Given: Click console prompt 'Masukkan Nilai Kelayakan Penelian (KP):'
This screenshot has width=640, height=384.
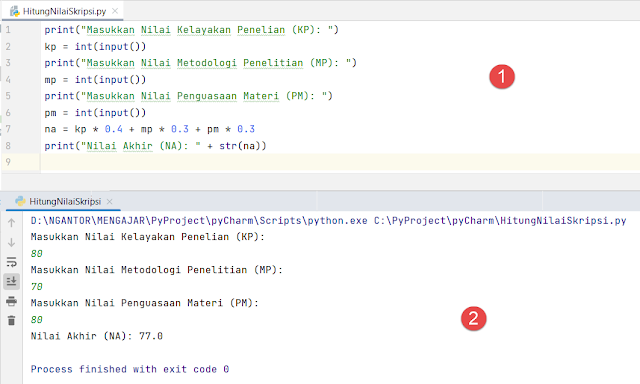Looking at the screenshot, I should point(148,237).
